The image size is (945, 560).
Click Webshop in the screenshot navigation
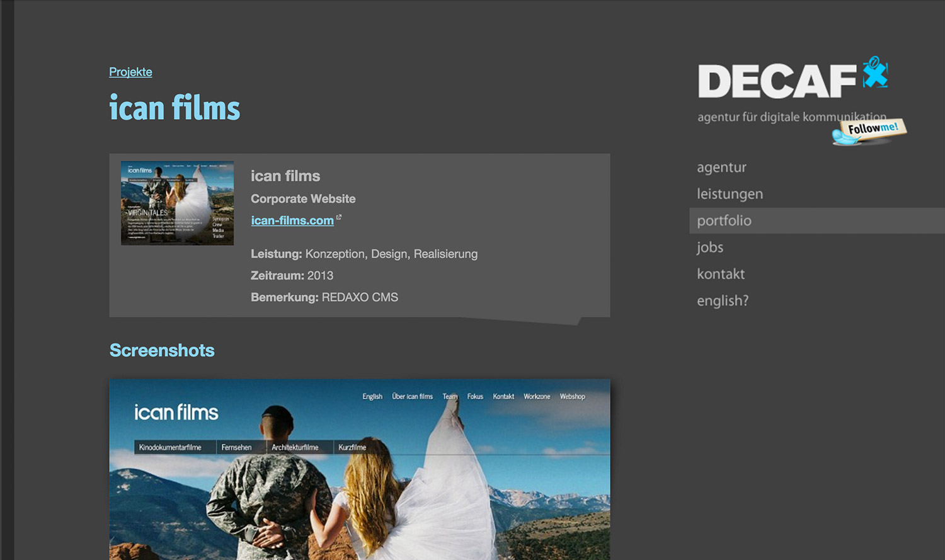point(572,396)
